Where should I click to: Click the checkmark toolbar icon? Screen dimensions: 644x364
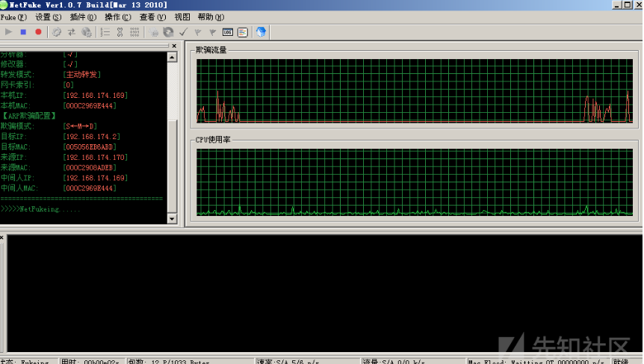(183, 32)
